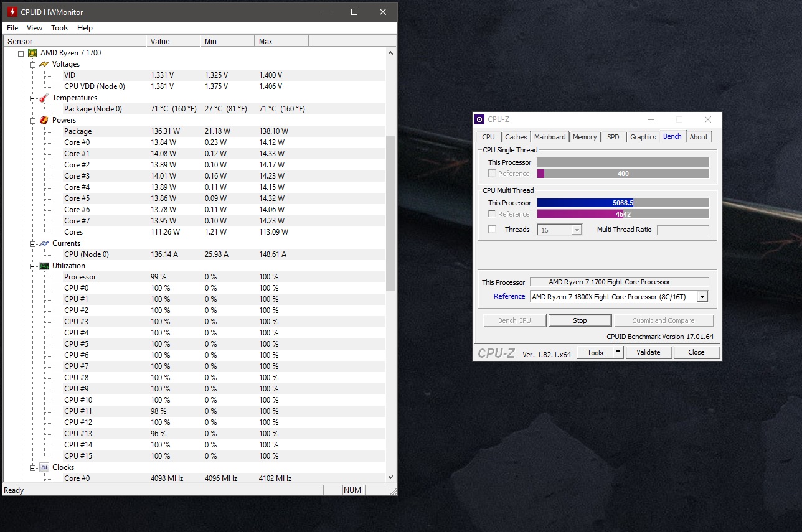Click the Multi Thread This Processor score bar
Image resolution: width=802 pixels, height=532 pixels.
pos(623,203)
